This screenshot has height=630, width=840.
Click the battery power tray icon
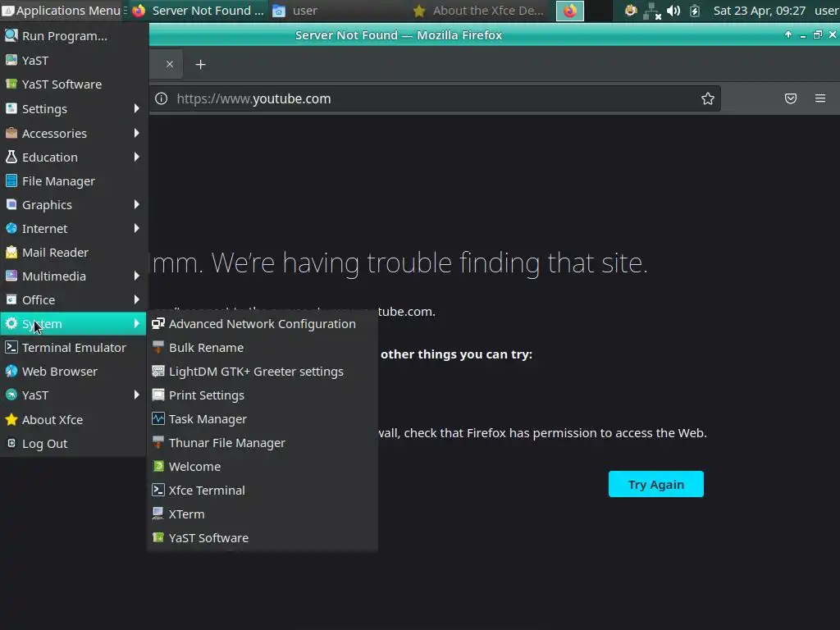tap(695, 11)
